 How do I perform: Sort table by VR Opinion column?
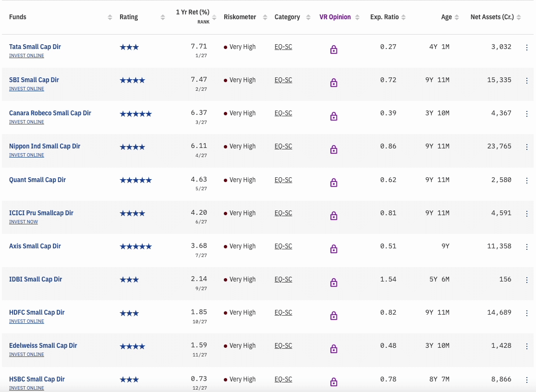[x=357, y=17]
